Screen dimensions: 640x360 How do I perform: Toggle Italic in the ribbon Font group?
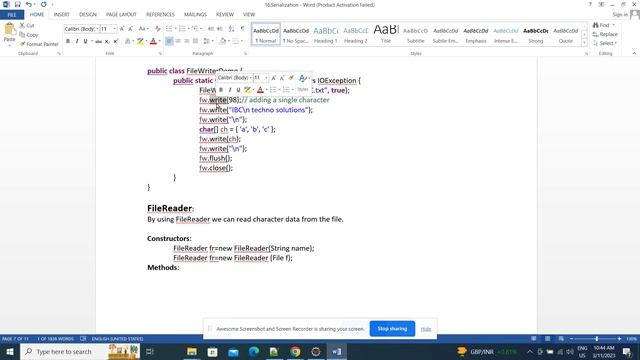(77, 41)
